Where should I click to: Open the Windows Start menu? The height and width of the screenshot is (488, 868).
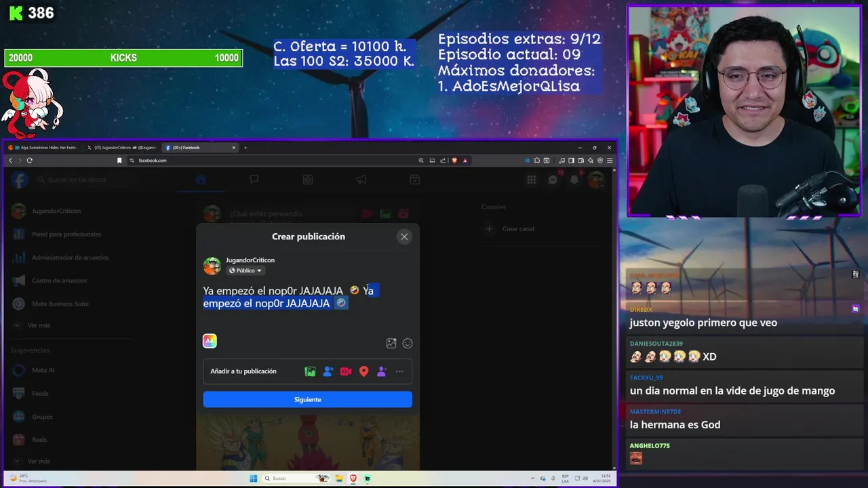point(253,479)
